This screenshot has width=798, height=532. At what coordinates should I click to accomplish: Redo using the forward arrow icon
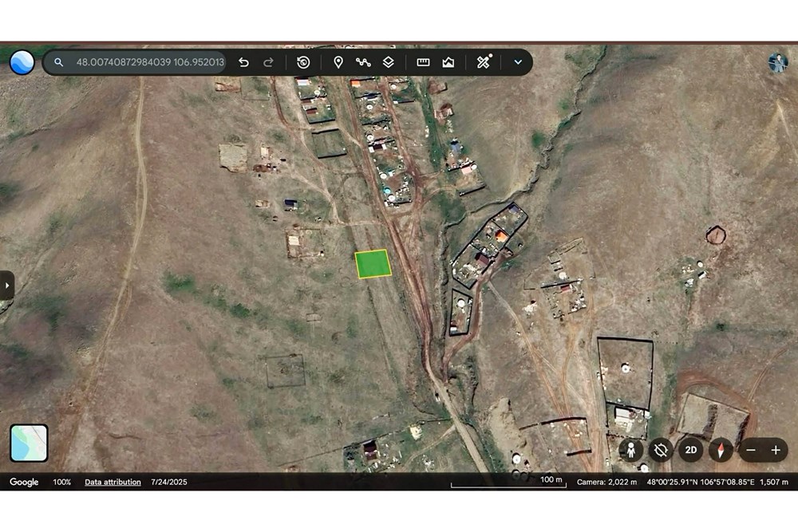(x=268, y=62)
